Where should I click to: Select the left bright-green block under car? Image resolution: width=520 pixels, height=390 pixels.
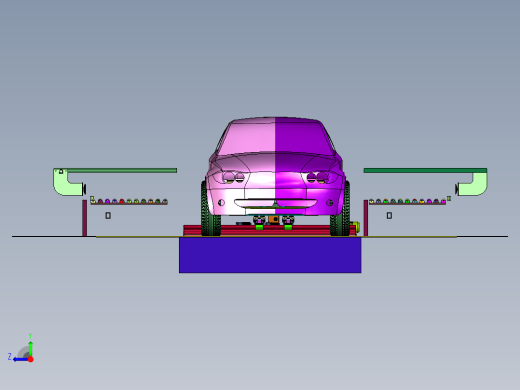pos(259,227)
